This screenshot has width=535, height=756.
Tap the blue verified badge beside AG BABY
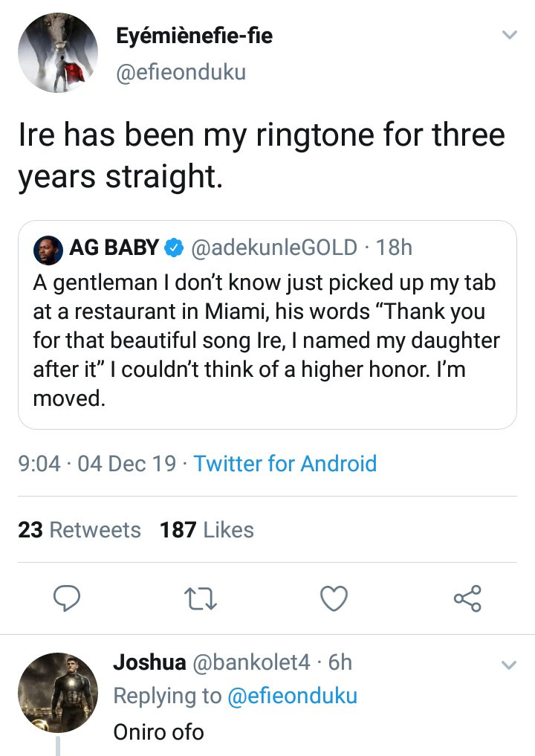[x=174, y=248]
